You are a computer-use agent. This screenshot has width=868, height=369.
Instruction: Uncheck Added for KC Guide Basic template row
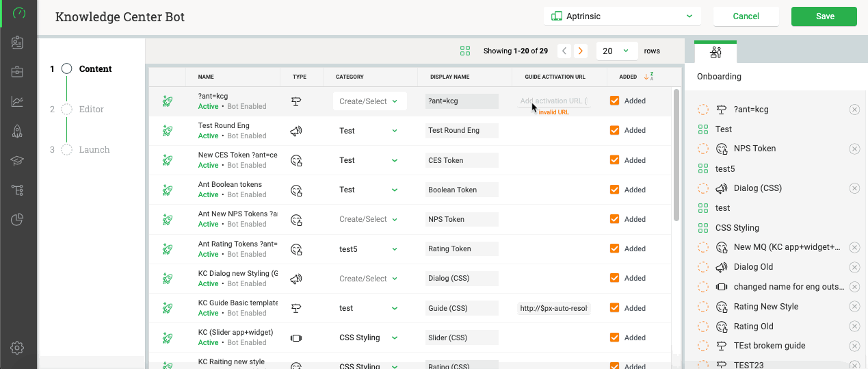click(614, 307)
